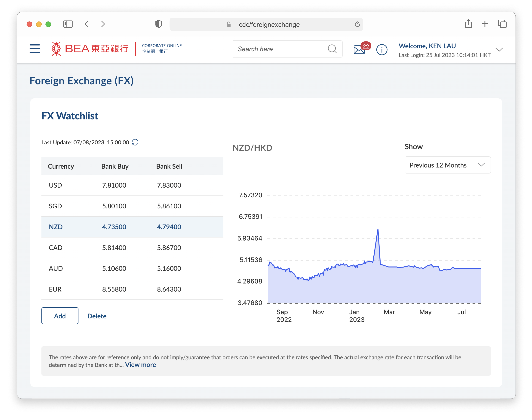Click CAD bank sell value 5.86700
Screen dimensions: 532x420
(169, 248)
